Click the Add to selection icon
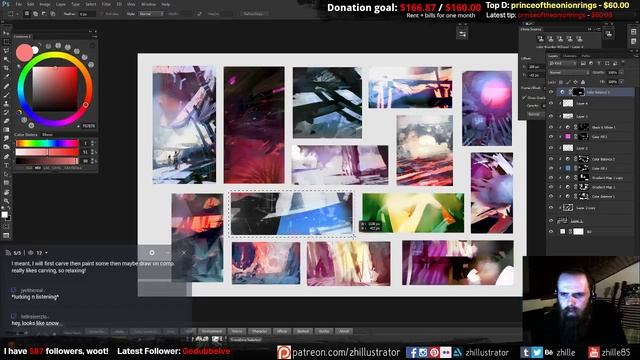The height and width of the screenshot is (360, 640). (x=36, y=14)
